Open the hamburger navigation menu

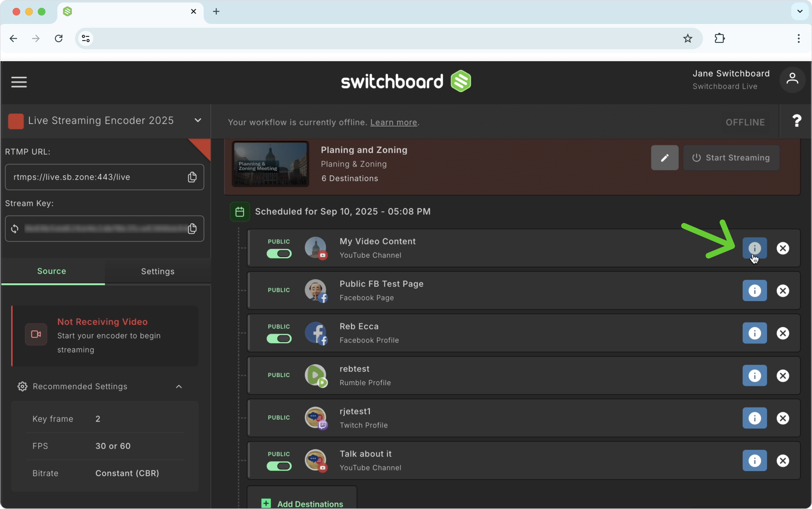click(19, 82)
